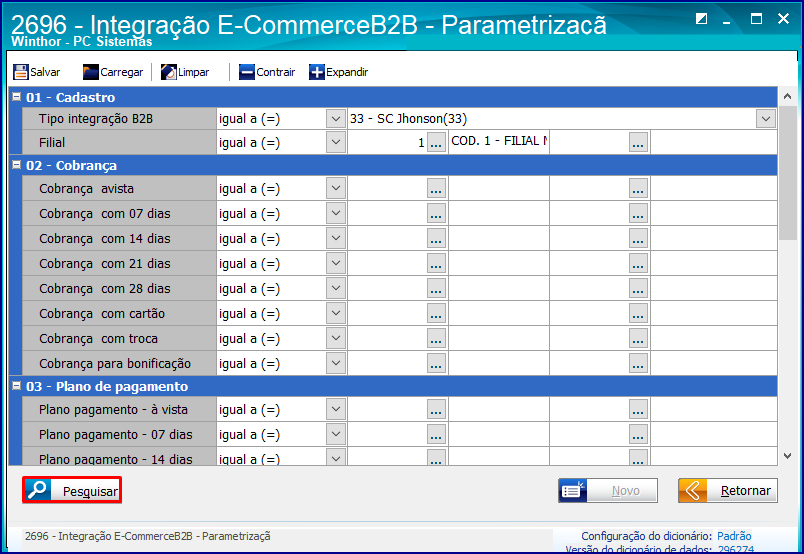804x554 pixels.
Task: Click the Novo button
Action: 608,491
